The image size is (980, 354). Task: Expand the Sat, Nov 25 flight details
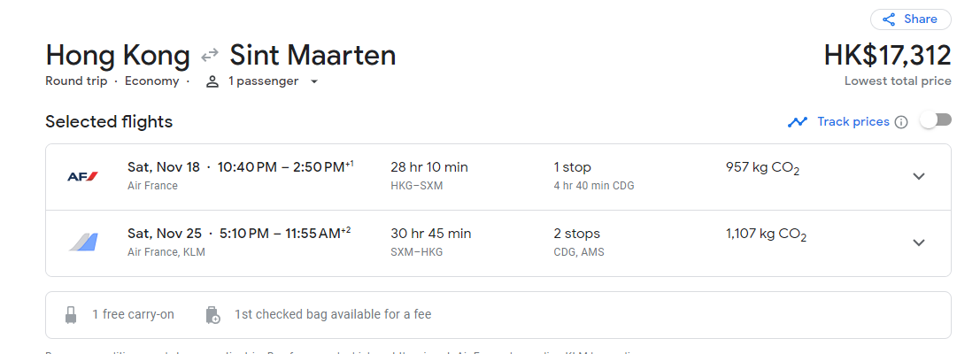coord(919,242)
